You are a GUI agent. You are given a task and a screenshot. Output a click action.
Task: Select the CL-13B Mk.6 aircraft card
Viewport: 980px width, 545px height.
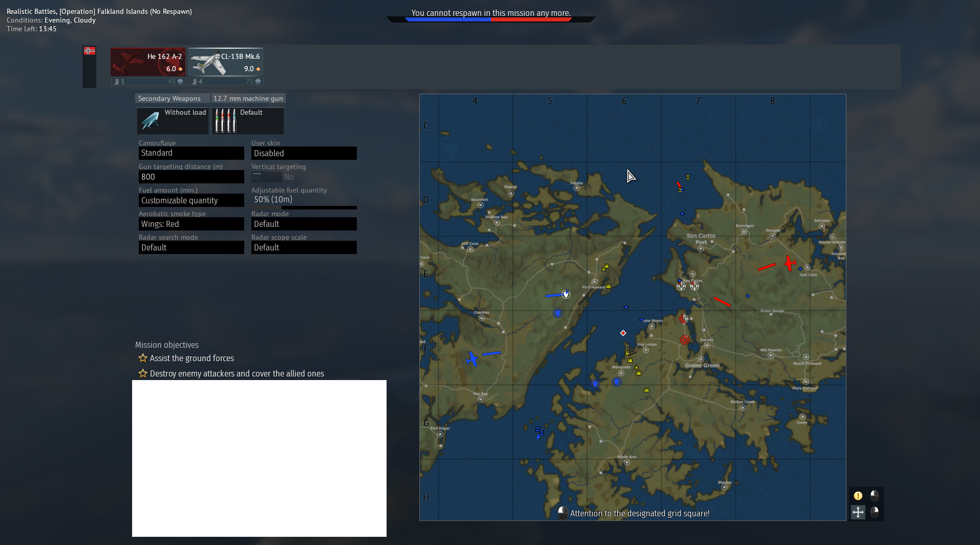[226, 62]
